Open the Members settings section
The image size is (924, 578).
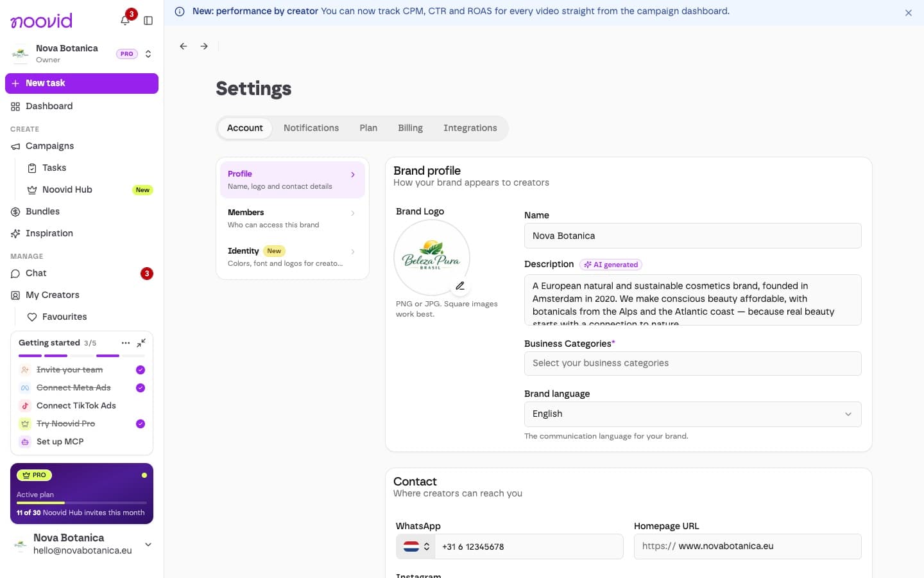pyautogui.click(x=293, y=218)
